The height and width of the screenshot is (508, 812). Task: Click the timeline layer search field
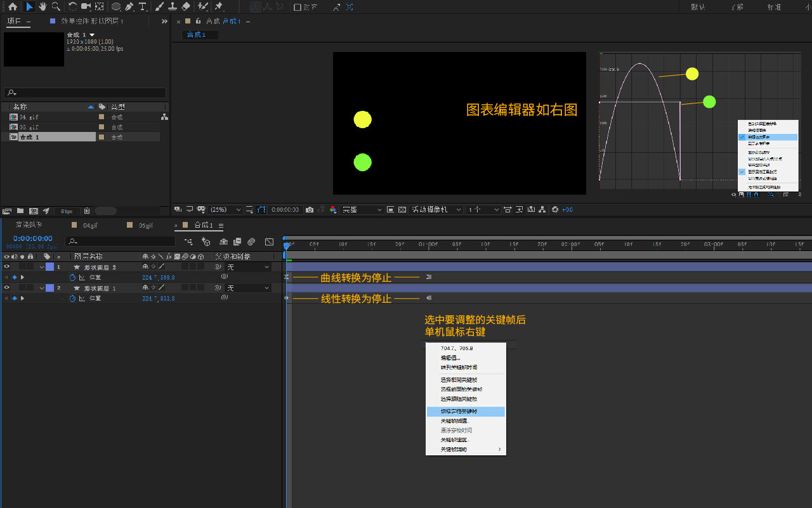(x=121, y=242)
